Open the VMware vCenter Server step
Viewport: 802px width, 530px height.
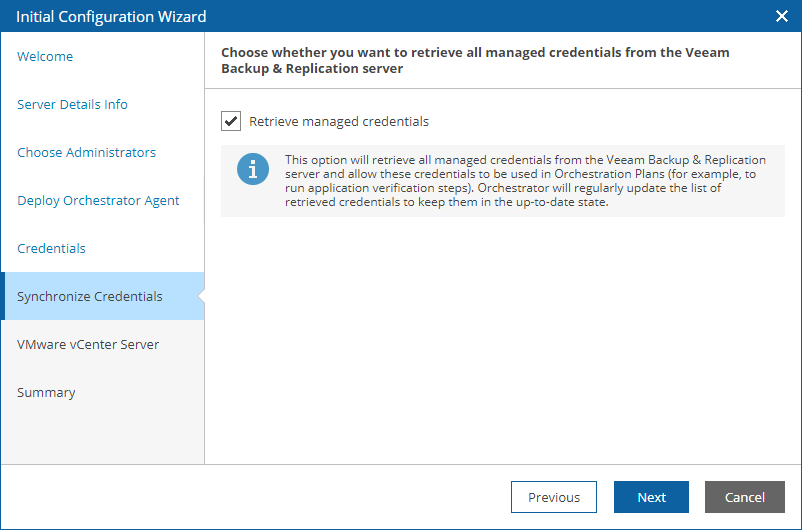(x=88, y=344)
